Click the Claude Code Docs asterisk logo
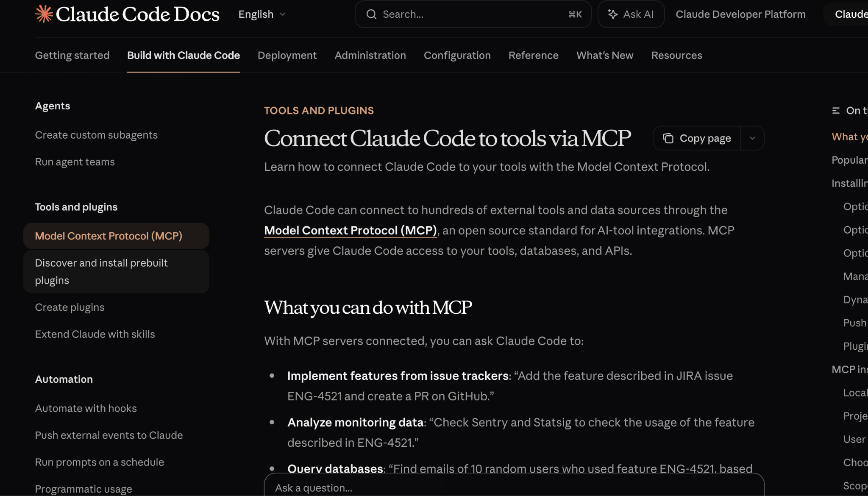 [x=44, y=14]
